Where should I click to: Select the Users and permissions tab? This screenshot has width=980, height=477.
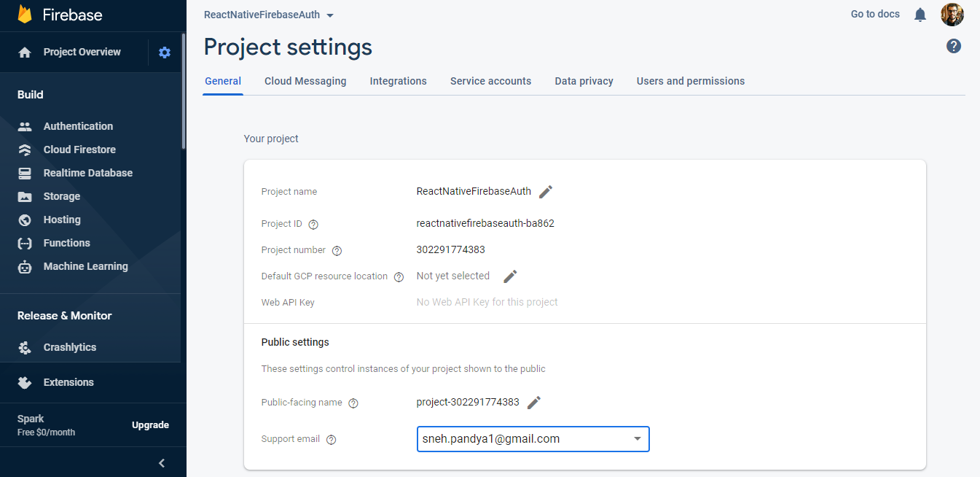click(690, 81)
